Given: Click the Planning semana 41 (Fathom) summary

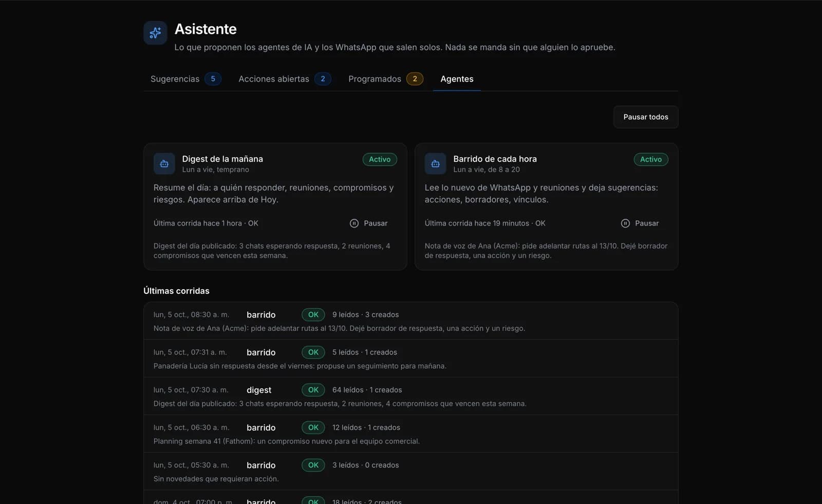Looking at the screenshot, I should click(x=287, y=441).
